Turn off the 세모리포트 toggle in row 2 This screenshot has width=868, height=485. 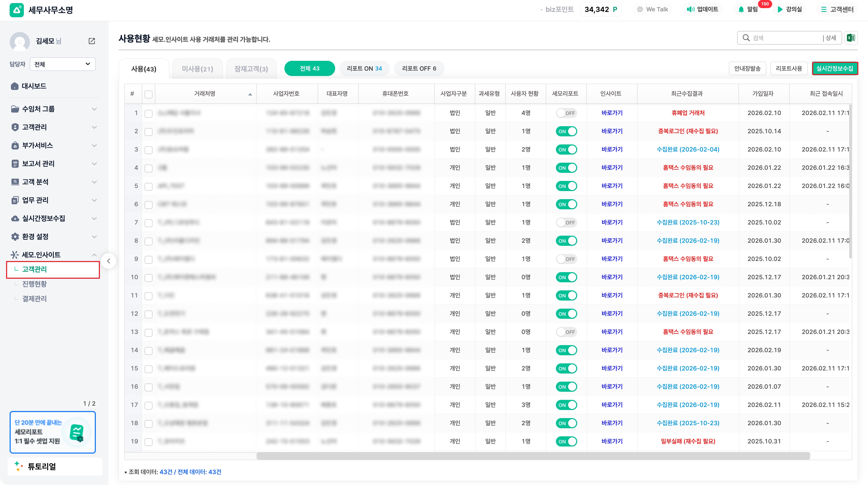[x=566, y=131]
